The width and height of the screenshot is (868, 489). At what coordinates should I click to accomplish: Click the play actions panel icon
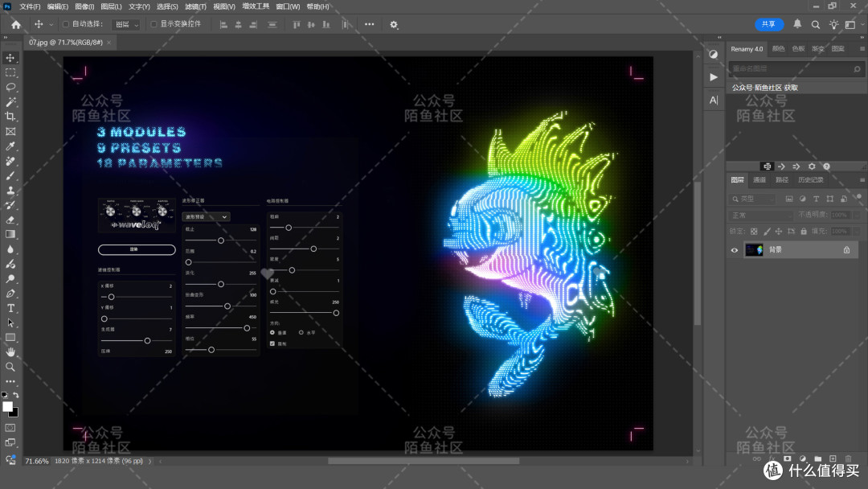[714, 77]
